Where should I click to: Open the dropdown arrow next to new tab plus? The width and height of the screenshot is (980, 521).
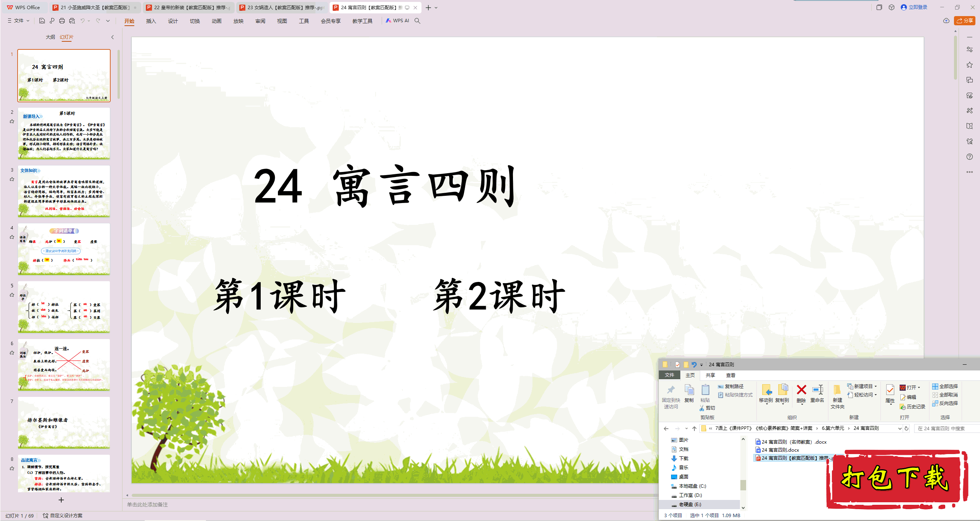(436, 8)
